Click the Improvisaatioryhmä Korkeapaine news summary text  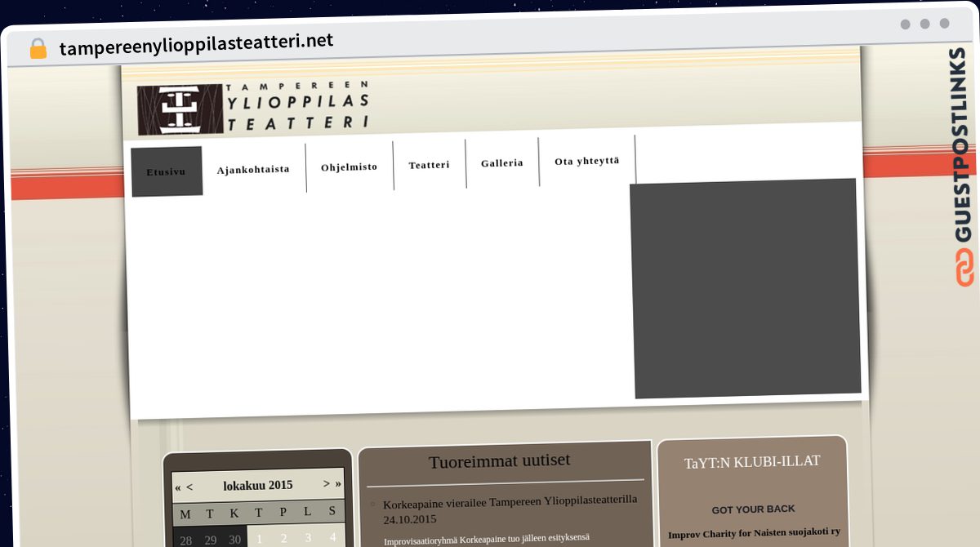[487, 540]
